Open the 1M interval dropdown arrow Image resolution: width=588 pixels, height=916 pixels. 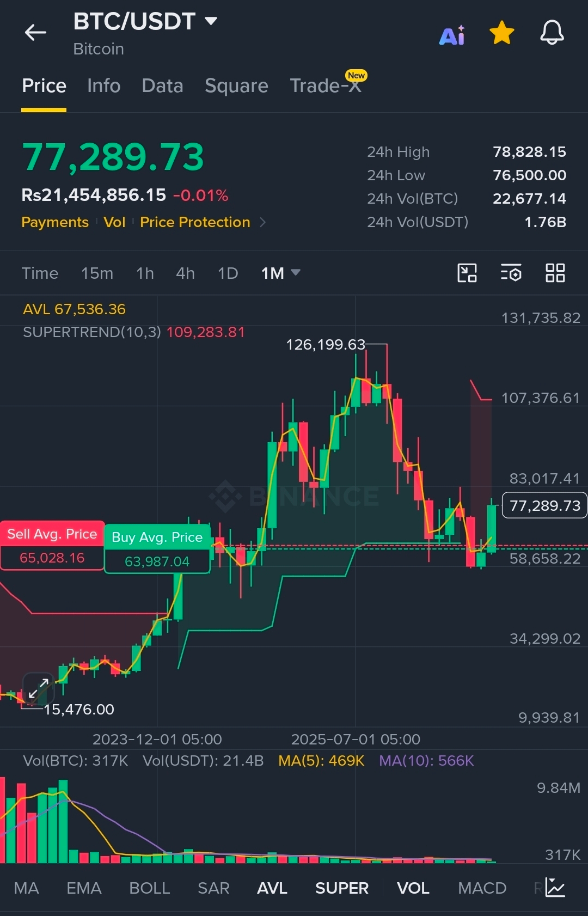coord(296,272)
